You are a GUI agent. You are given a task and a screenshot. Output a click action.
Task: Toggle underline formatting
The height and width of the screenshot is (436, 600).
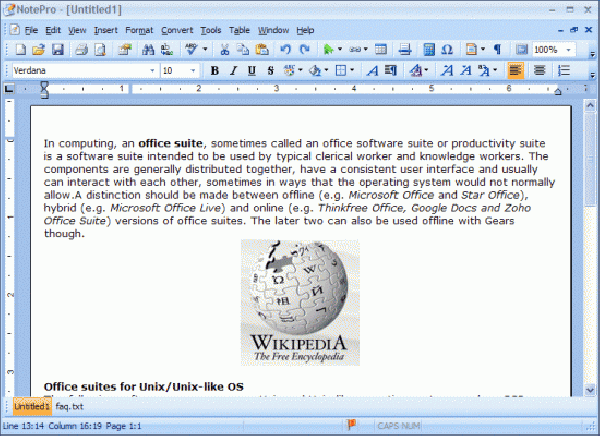coord(251,70)
